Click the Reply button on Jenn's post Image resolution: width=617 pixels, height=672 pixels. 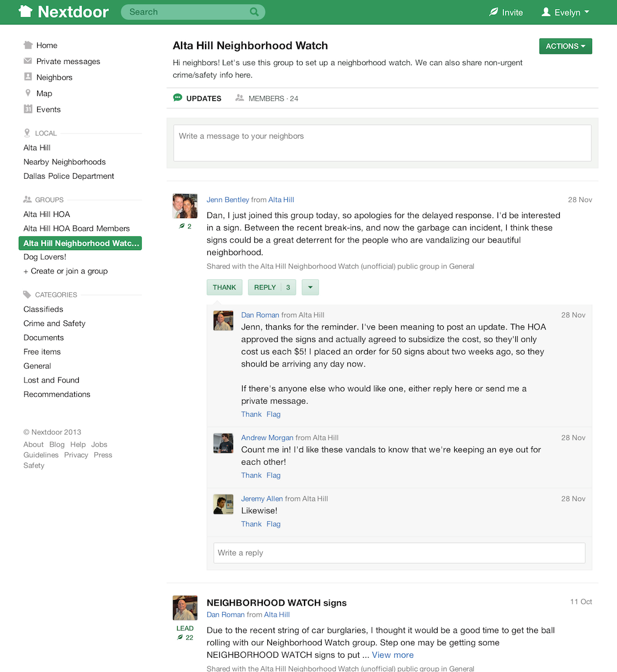(265, 287)
